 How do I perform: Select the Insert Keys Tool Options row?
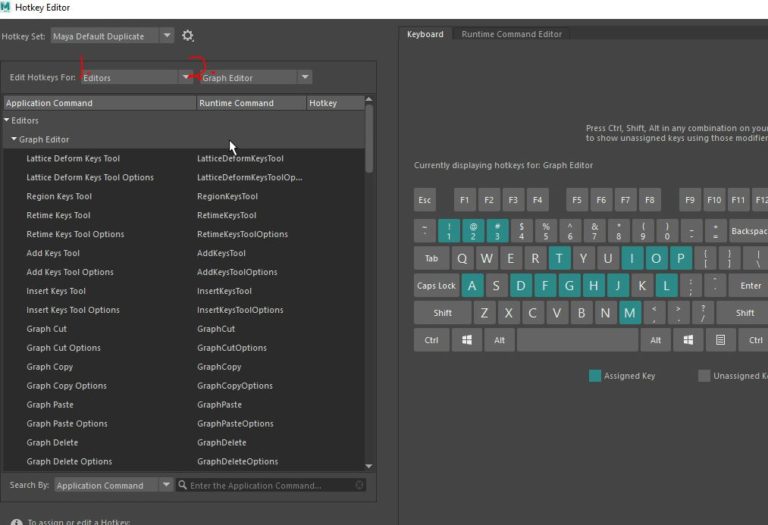click(184, 310)
